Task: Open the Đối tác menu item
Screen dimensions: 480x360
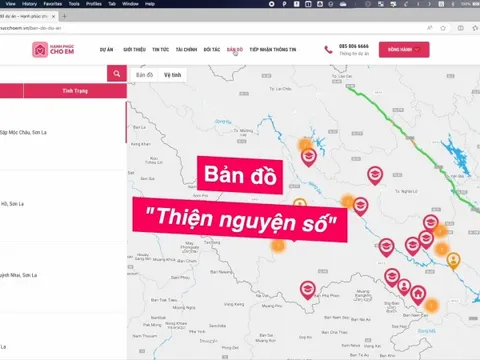Action: pyautogui.click(x=212, y=50)
